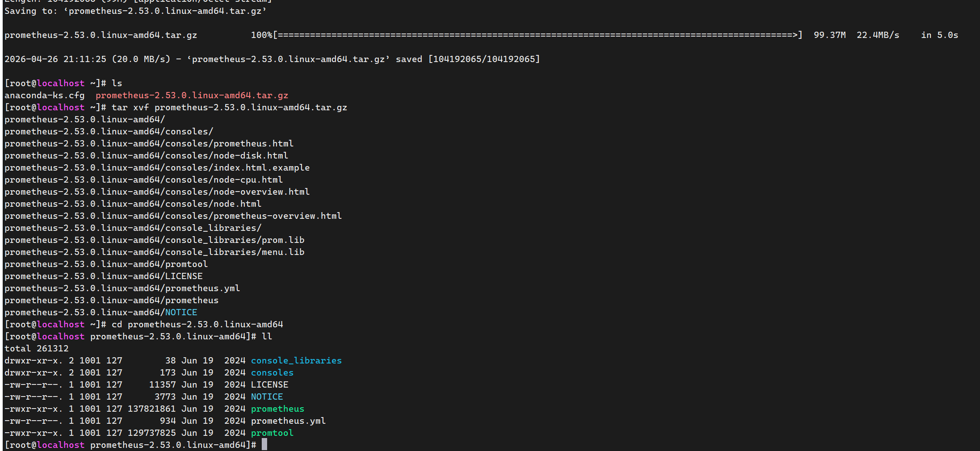
Task: Click the 22.4MB/s transfer speed value
Action: click(x=878, y=35)
